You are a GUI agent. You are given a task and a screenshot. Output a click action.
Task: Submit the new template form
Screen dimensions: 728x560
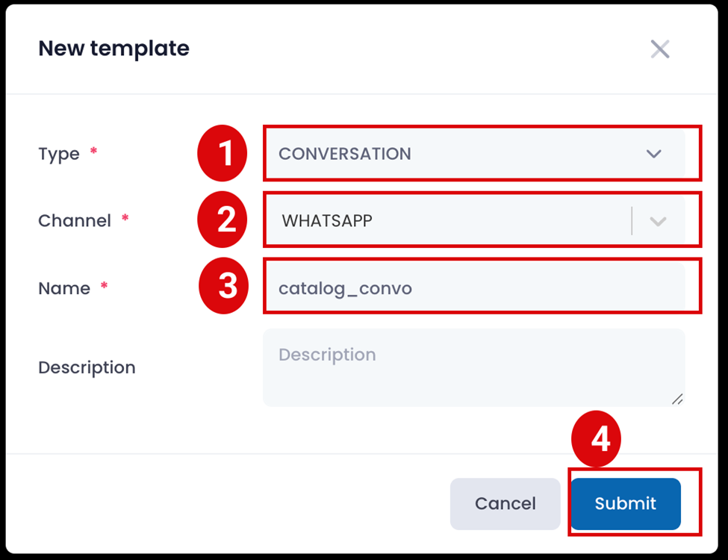pyautogui.click(x=626, y=504)
